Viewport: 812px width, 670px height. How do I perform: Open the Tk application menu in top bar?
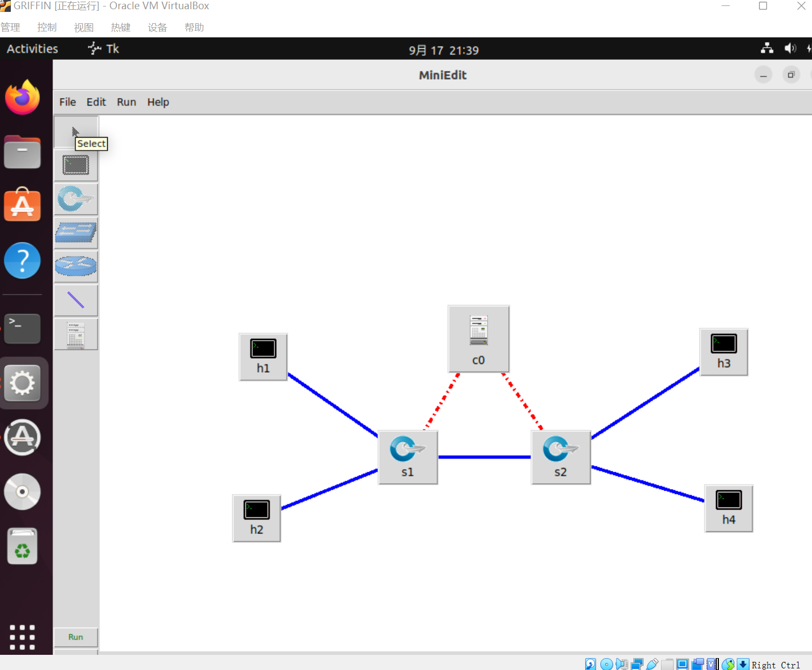(x=103, y=49)
